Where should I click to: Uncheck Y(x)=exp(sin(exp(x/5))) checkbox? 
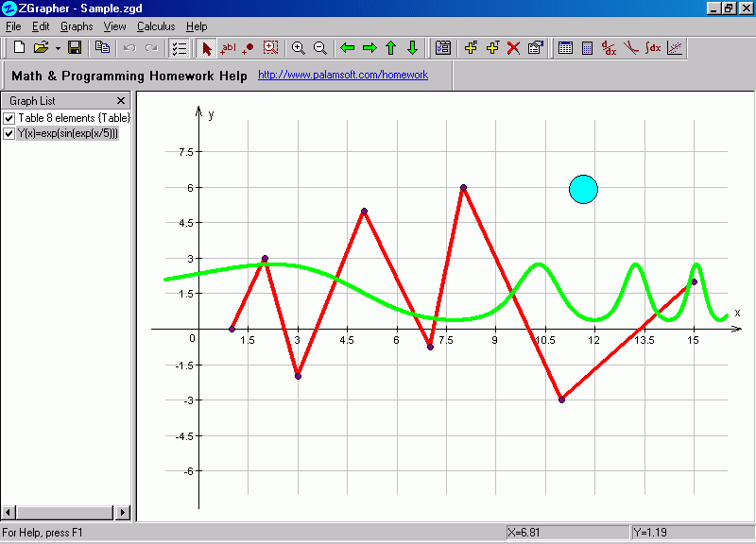tap(9, 133)
